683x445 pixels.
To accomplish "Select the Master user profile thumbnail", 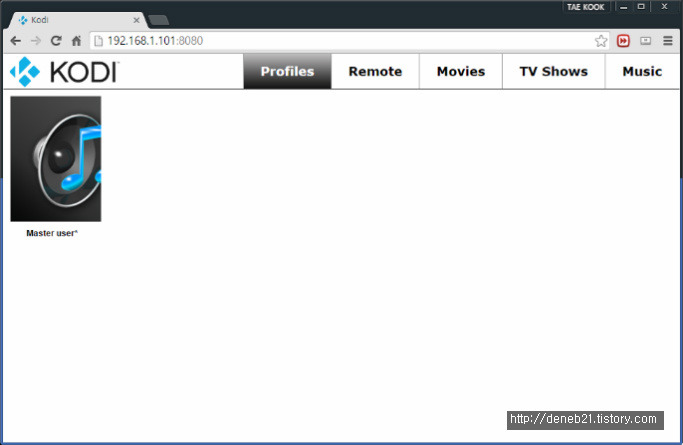I will 56,159.
